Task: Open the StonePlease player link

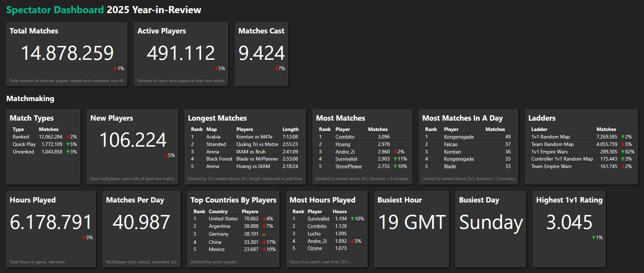Action: point(349,166)
